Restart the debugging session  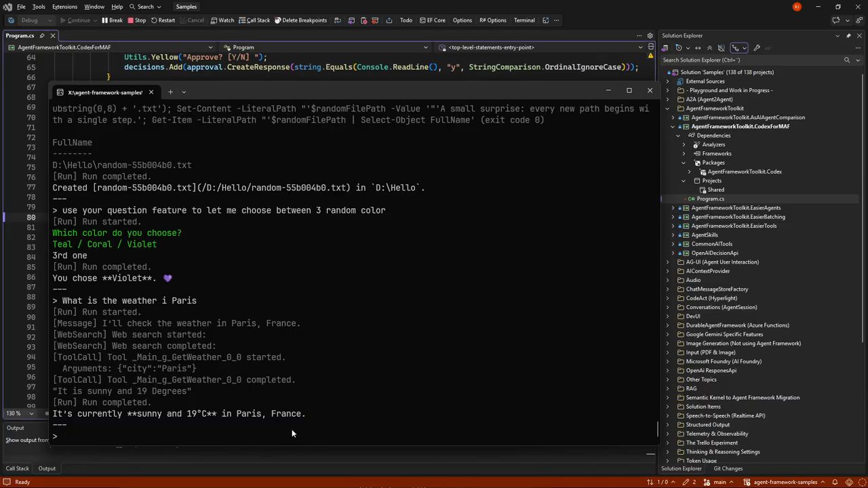(163, 20)
